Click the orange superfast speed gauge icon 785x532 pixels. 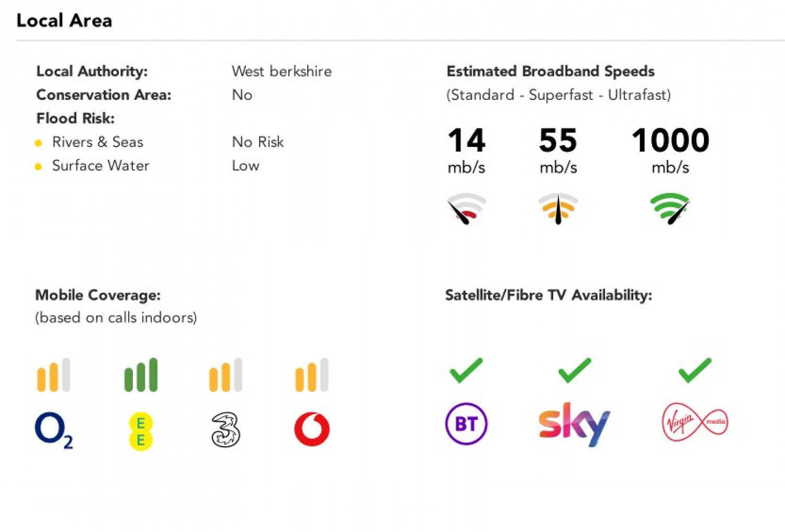(x=558, y=208)
